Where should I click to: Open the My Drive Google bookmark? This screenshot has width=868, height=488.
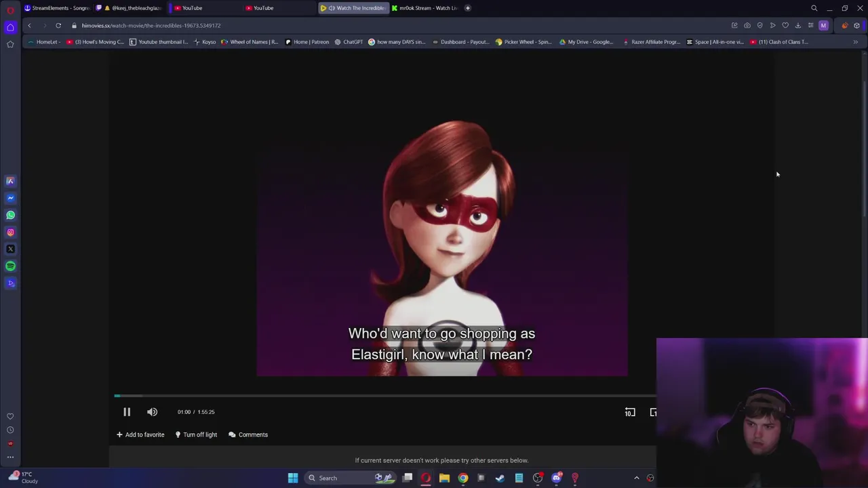click(x=586, y=42)
